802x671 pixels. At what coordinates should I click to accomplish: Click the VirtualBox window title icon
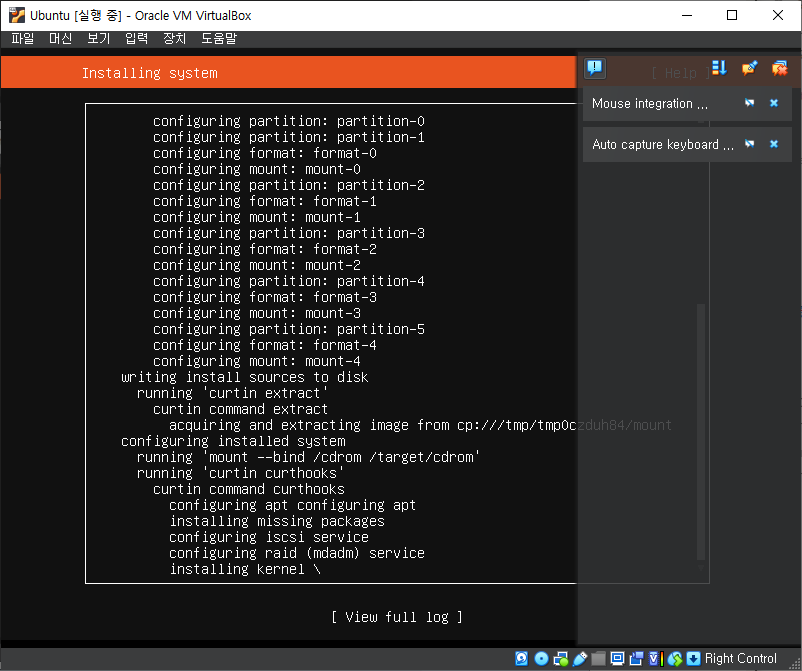coord(16,15)
